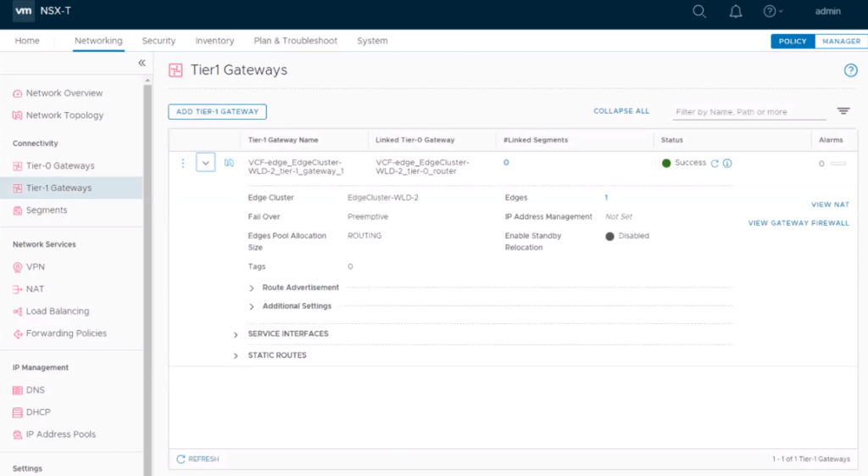Viewport: 868px width, 476px height.
Task: Click the page help icon near Tier1 Gateways title
Action: 850,70
